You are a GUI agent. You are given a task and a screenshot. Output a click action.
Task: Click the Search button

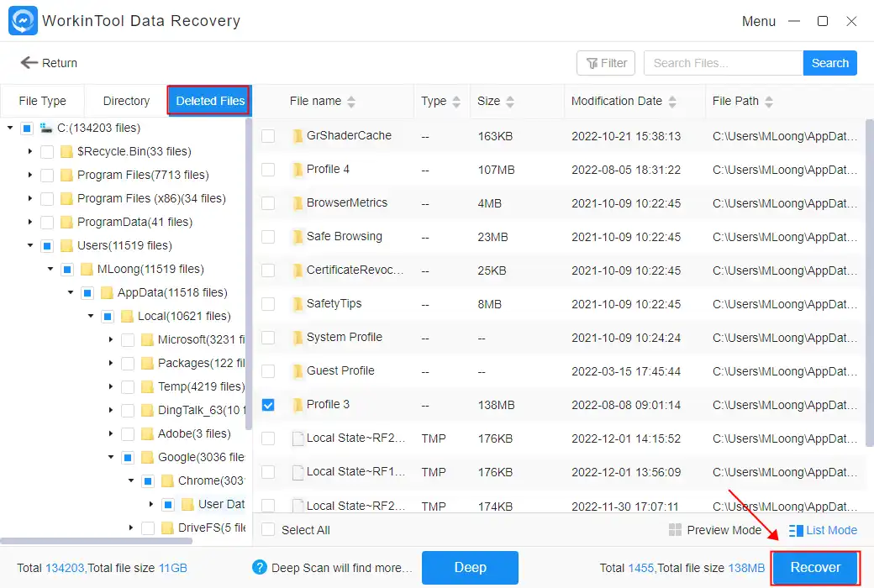(829, 63)
